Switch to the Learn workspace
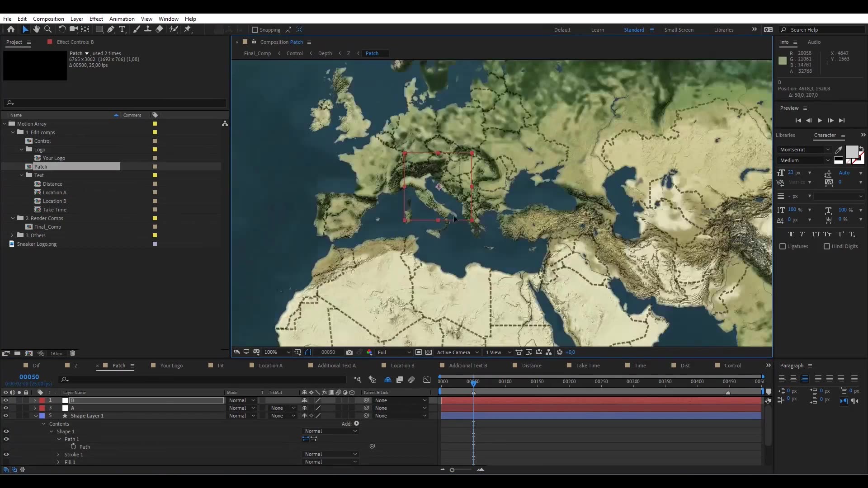The image size is (868, 488). coord(598,30)
